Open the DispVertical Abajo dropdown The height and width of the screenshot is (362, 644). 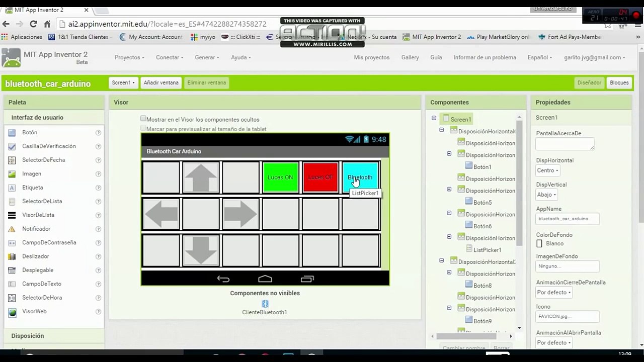pos(546,195)
